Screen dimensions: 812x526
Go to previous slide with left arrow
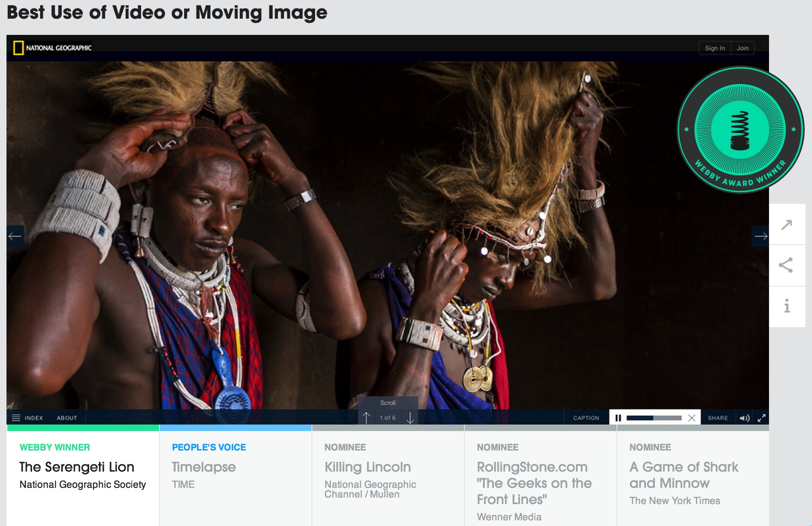pos(15,236)
